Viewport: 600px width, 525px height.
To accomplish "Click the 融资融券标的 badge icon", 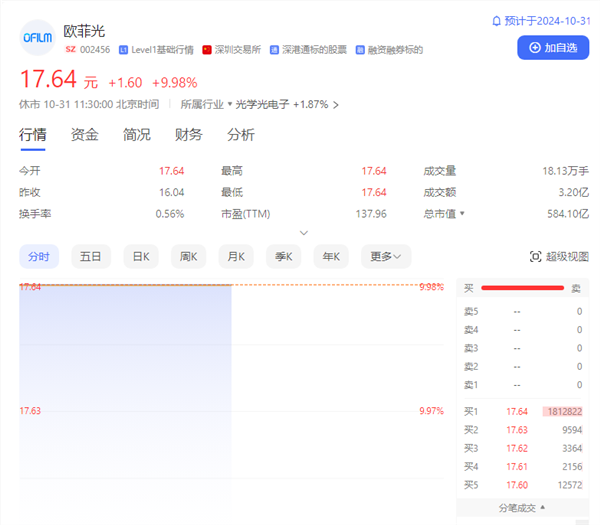I will point(360,50).
